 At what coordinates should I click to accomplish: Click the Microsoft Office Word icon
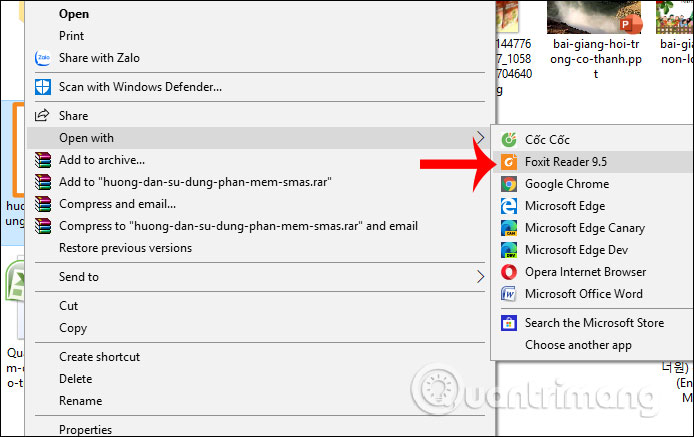tap(509, 294)
